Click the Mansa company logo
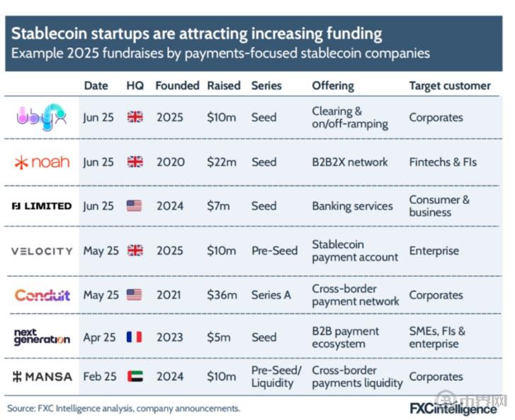The height and width of the screenshot is (420, 515). pos(43,377)
